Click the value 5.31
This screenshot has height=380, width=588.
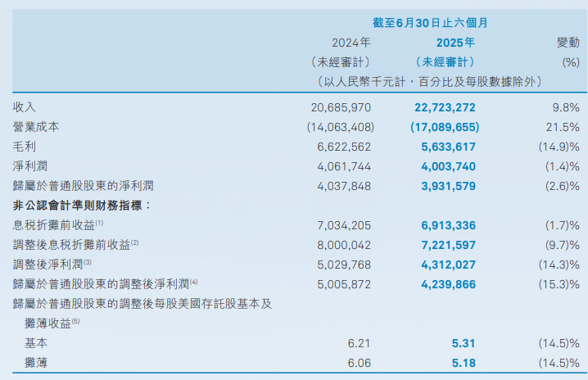[464, 344]
